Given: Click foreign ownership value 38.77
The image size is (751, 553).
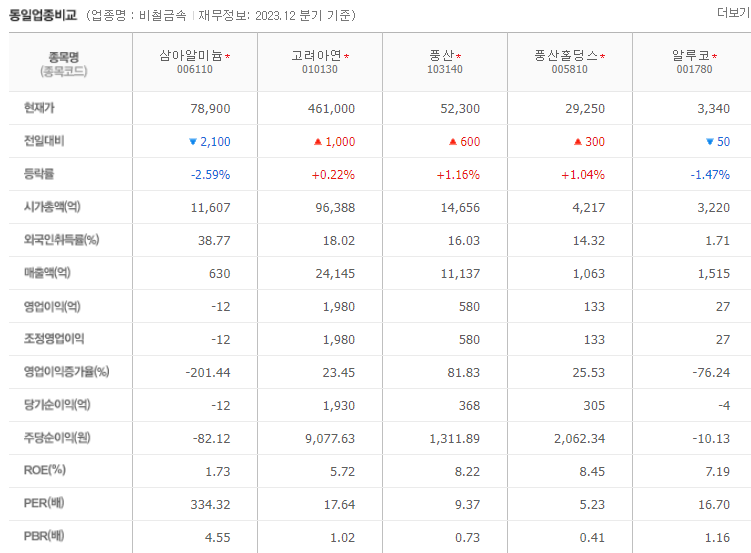Looking at the screenshot, I should [x=214, y=241].
